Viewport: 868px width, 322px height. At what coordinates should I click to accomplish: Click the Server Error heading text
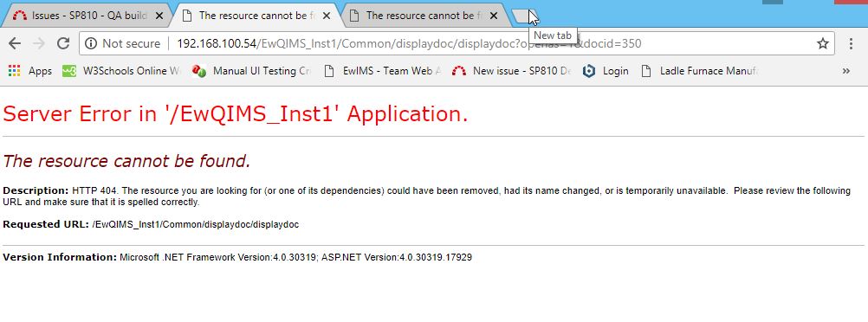pos(236,114)
